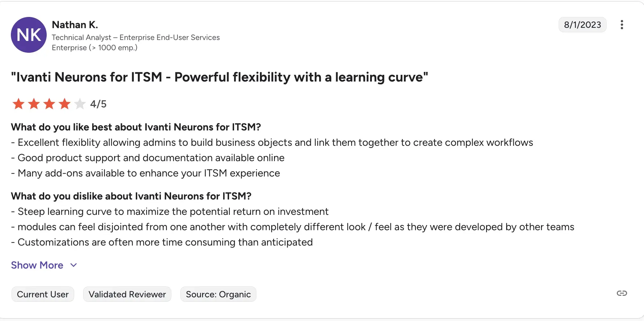Click the Source: Organic tag
Viewport: 644px width, 321px height.
(x=218, y=294)
